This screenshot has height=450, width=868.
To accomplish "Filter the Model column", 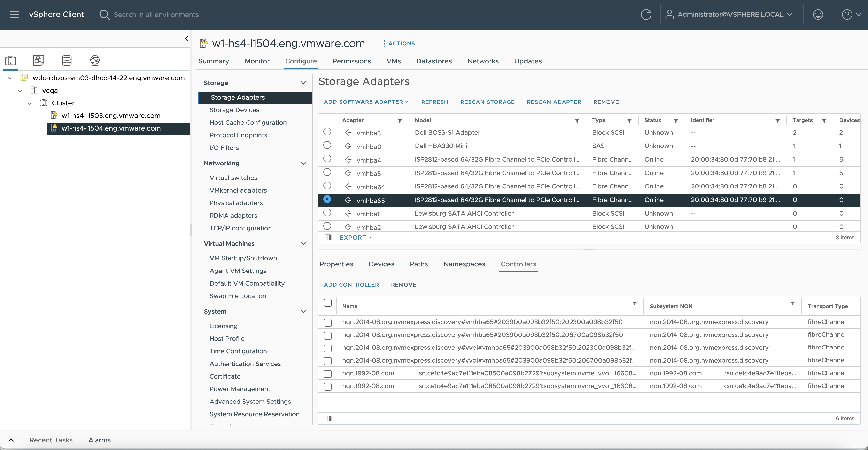I will pos(577,121).
